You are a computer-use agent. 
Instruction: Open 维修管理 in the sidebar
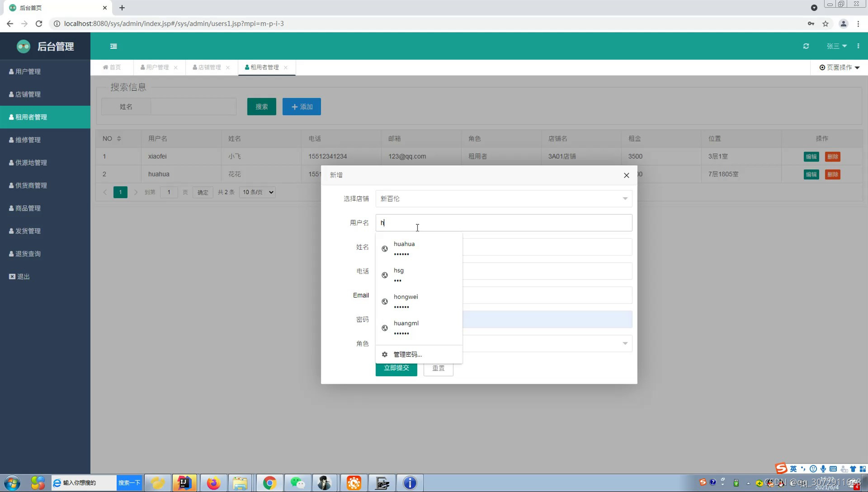pyautogui.click(x=45, y=140)
